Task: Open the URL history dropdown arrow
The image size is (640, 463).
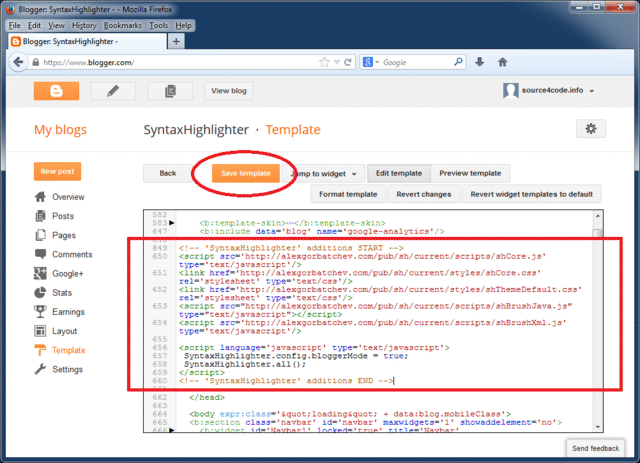Action: [337, 62]
